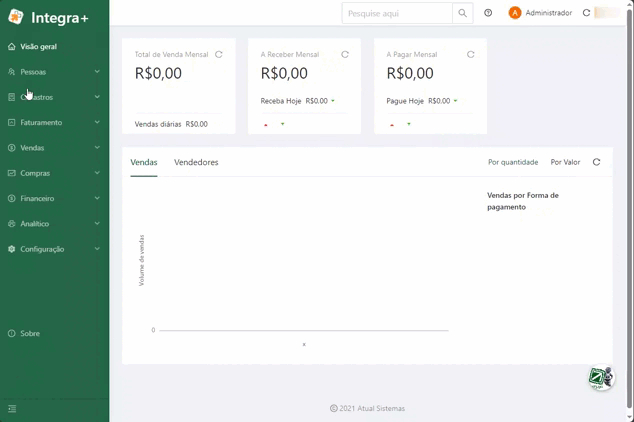Refresh the Total de Venda Mensal card
Image resolution: width=634 pixels, height=422 pixels.
click(x=219, y=54)
